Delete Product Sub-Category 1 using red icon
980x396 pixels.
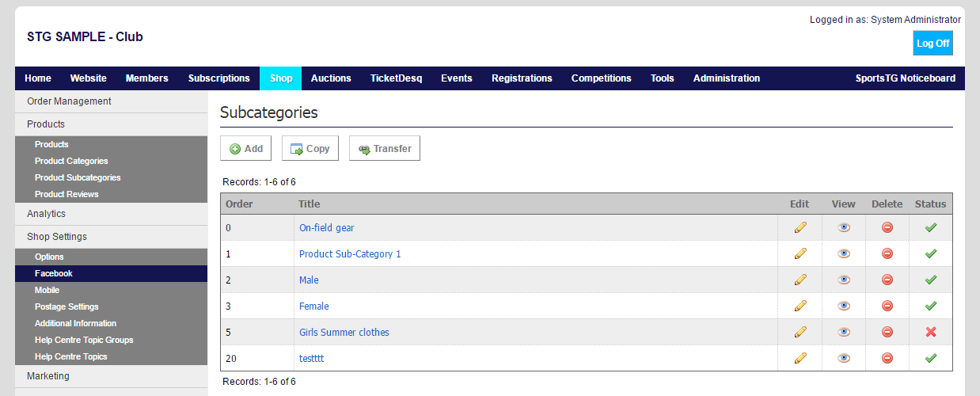887,253
